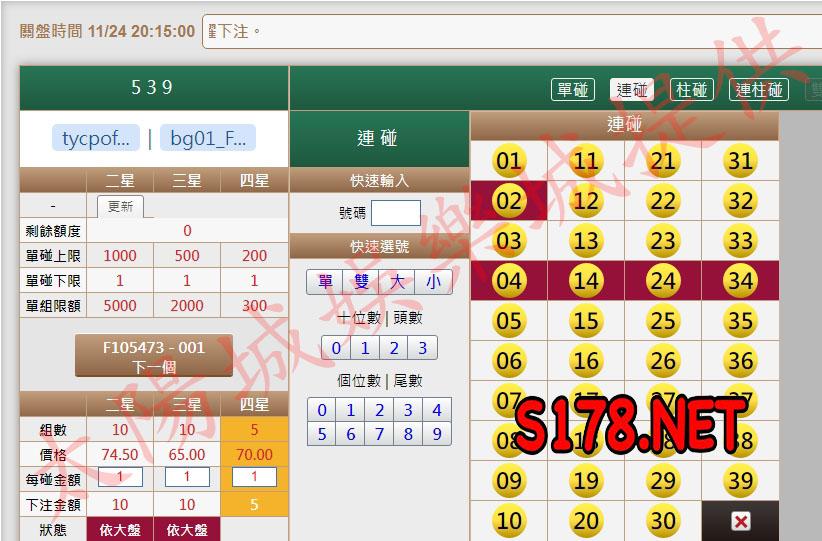Viewport: 822px width, 541px height.
Task: Deselect highlighted ball number 02
Action: pos(509,201)
